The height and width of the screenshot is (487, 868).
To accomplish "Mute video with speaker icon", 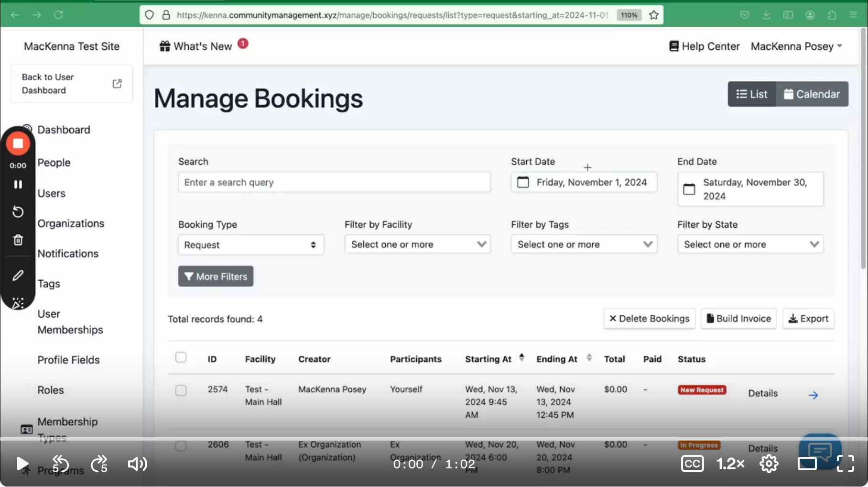I will pyautogui.click(x=137, y=464).
